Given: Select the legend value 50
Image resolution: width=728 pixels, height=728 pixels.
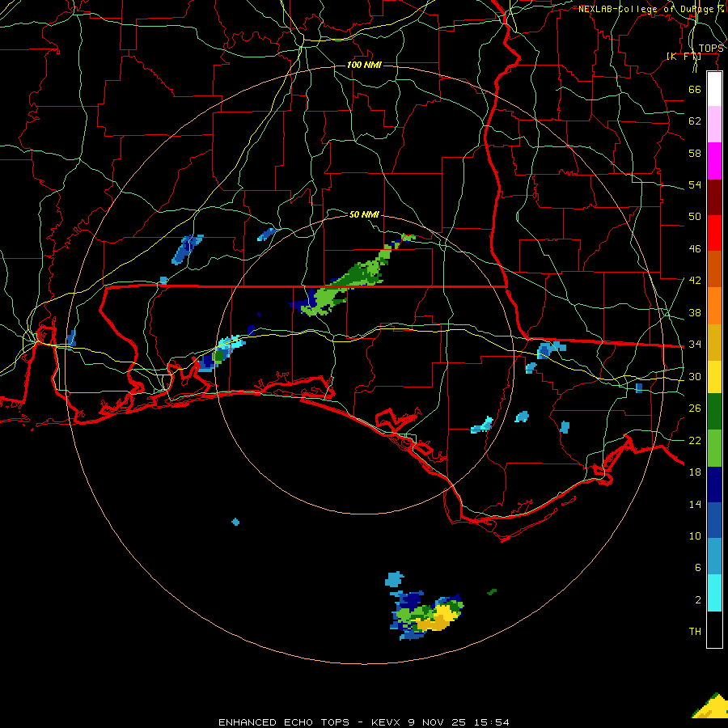Looking at the screenshot, I should pos(695,217).
